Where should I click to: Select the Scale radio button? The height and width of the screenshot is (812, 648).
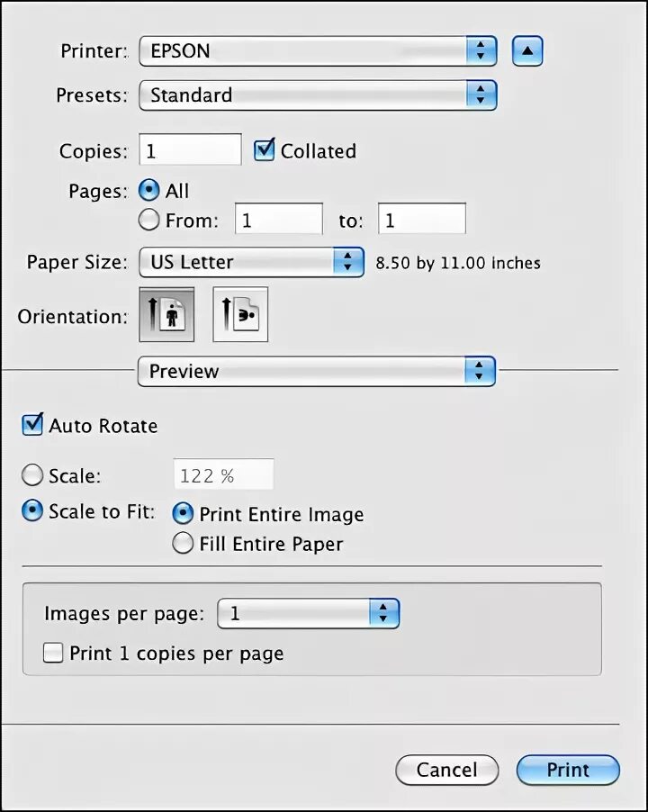(x=33, y=475)
